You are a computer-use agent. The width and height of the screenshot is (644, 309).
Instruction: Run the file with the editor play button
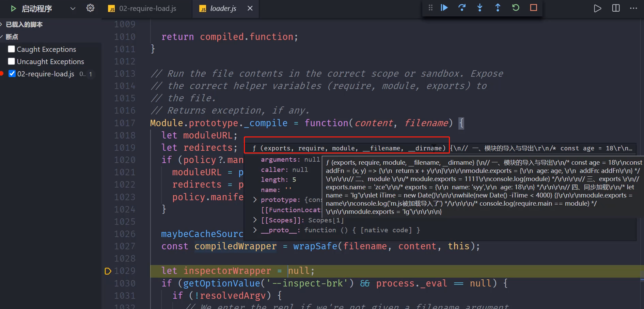597,9
